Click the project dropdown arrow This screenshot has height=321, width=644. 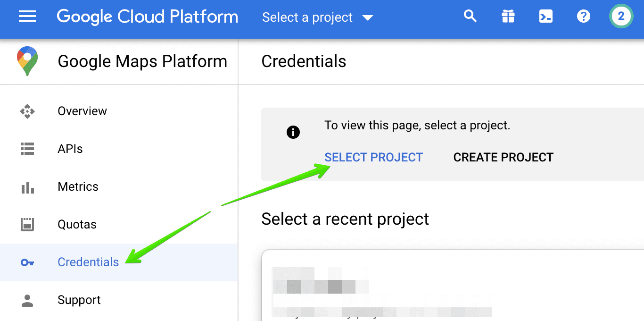[368, 18]
